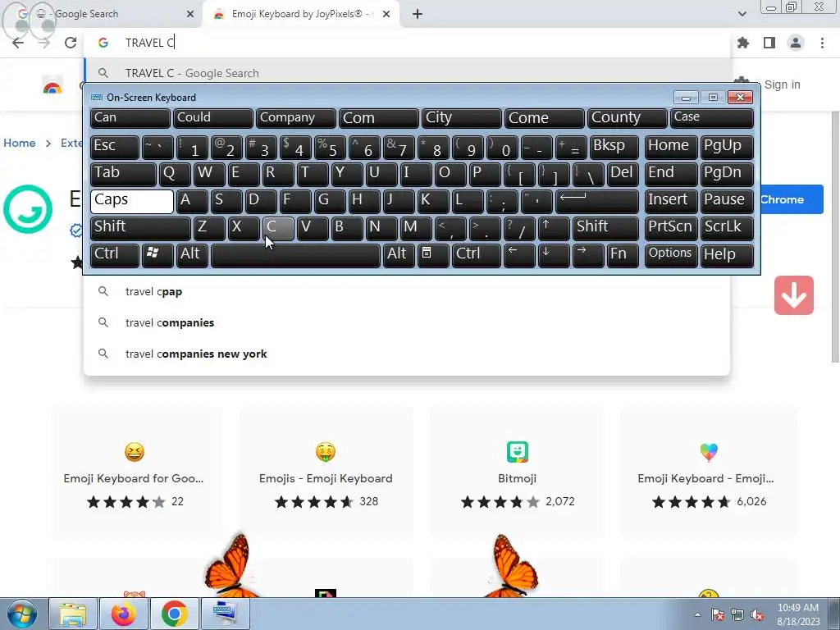Viewport: 840px width, 630px height.
Task: Close the Emoji Keyboard by JoyPixels tab
Action: [x=386, y=14]
